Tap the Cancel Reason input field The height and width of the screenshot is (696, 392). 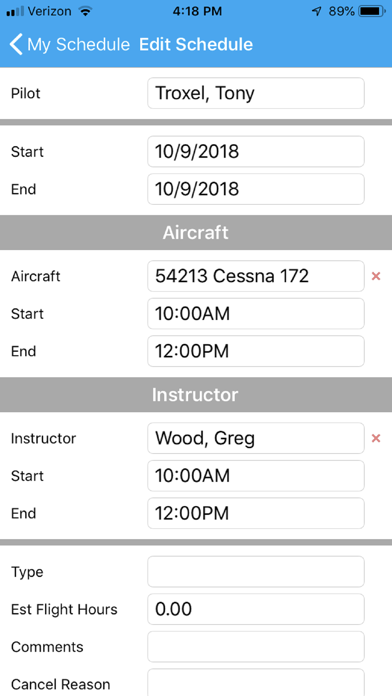point(256,683)
